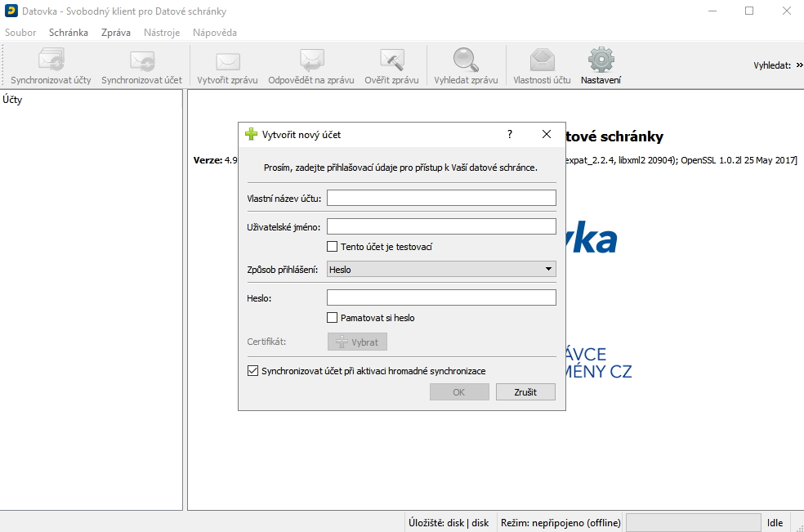
Task: Click the Zrušit button
Action: (x=525, y=392)
